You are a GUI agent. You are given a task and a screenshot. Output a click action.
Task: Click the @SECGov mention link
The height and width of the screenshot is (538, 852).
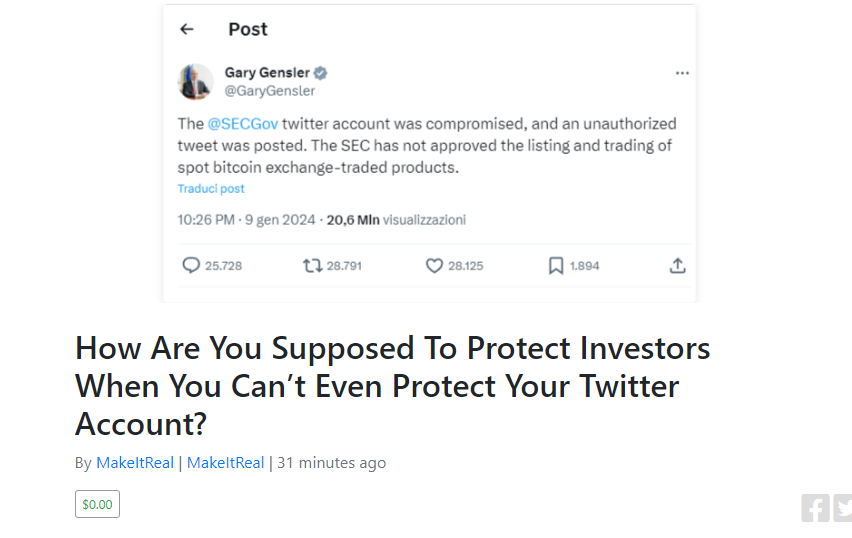tap(243, 124)
